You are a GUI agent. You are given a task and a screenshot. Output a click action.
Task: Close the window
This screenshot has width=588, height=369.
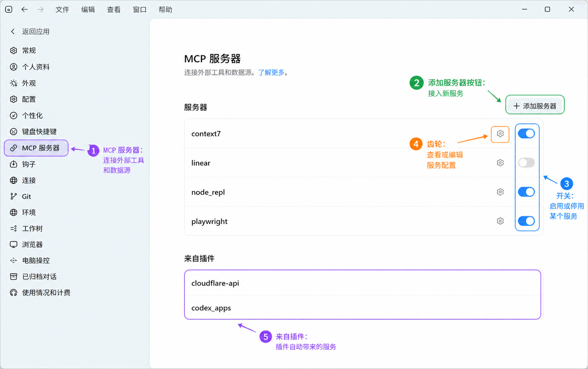(x=571, y=9)
